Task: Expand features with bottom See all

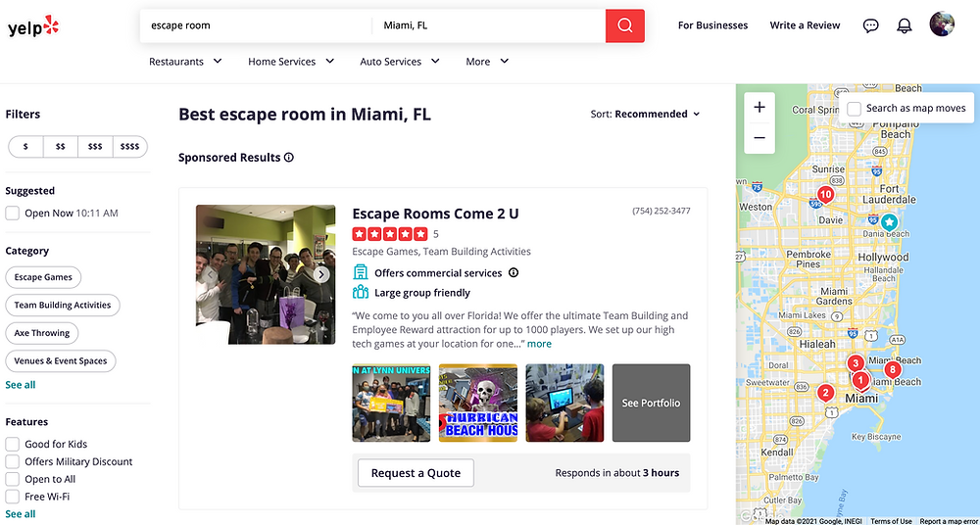Action: click(21, 514)
